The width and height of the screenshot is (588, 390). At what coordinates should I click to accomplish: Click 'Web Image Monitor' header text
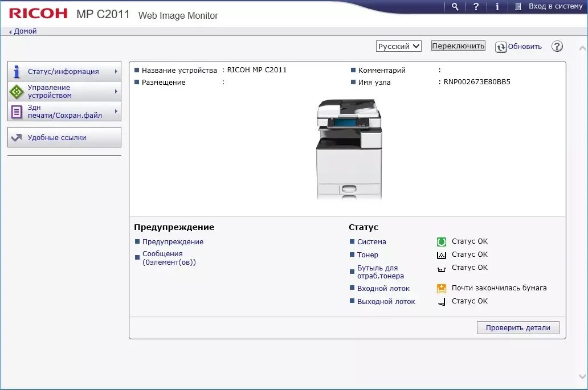[178, 15]
